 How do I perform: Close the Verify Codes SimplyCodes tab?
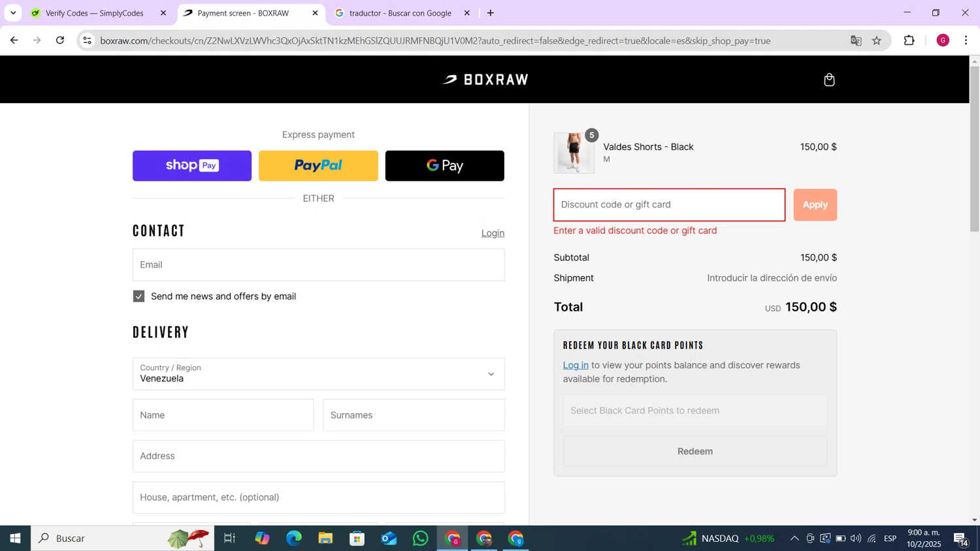pos(163,13)
